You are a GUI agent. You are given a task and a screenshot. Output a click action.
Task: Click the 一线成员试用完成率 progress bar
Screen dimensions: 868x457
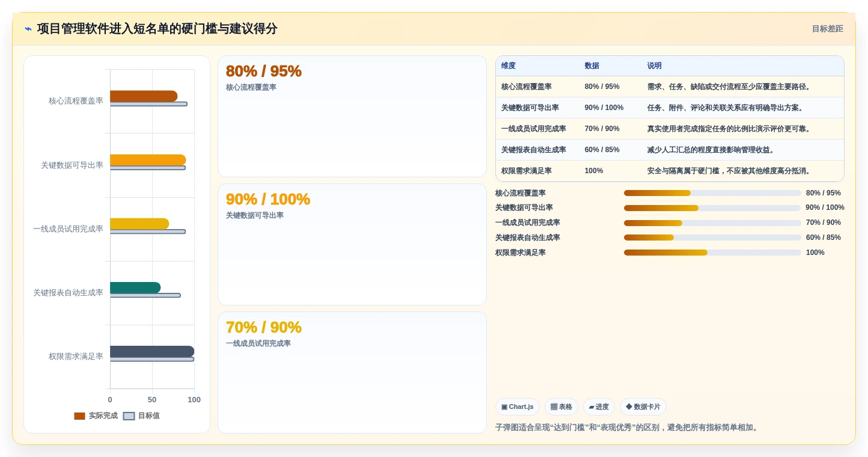[712, 223]
